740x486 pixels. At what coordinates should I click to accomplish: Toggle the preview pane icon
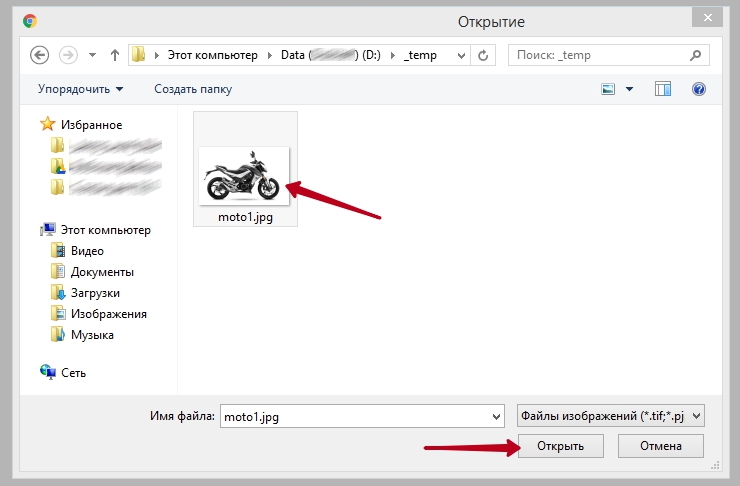click(663, 89)
